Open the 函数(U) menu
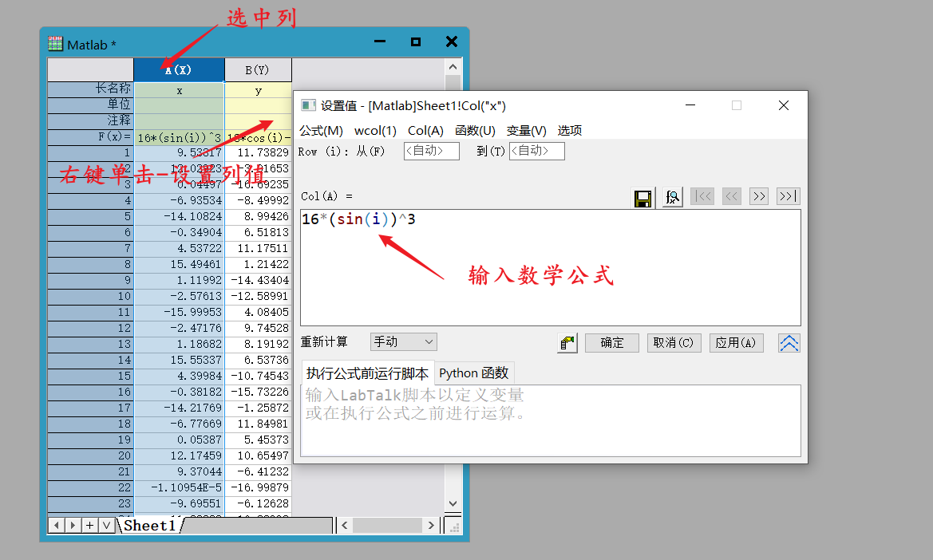 (x=475, y=130)
